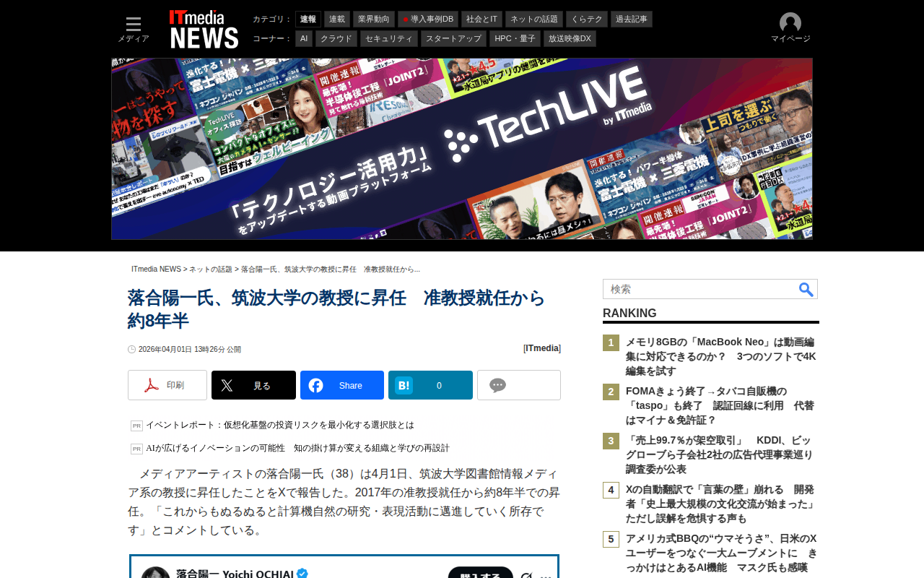
Task: Open 連載 category
Action: pos(337,19)
